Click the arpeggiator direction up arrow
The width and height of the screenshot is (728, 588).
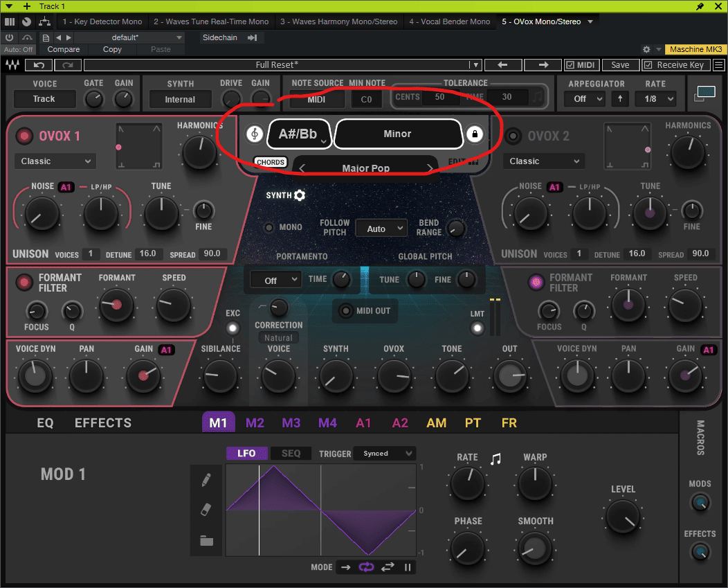point(620,98)
